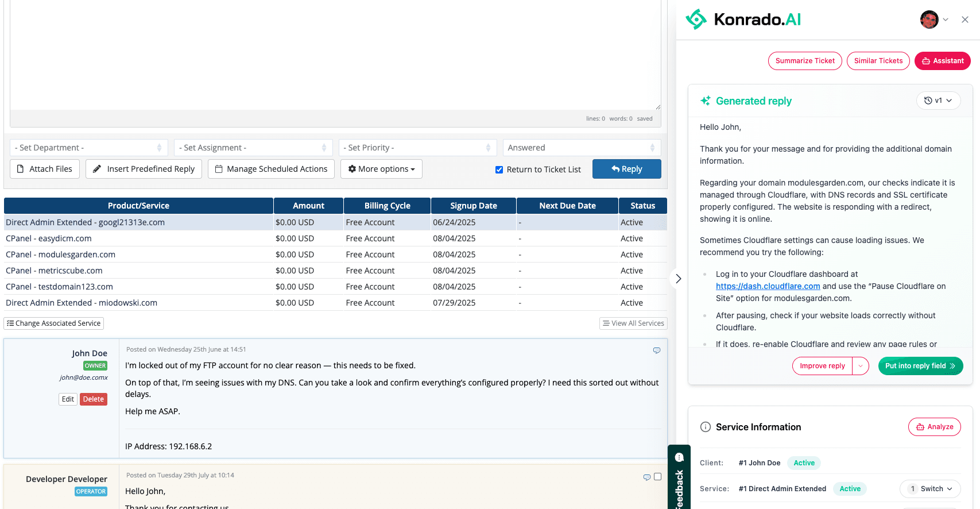Open the v1 version history dropdown
Screen dimensions: 980x509
(x=938, y=101)
